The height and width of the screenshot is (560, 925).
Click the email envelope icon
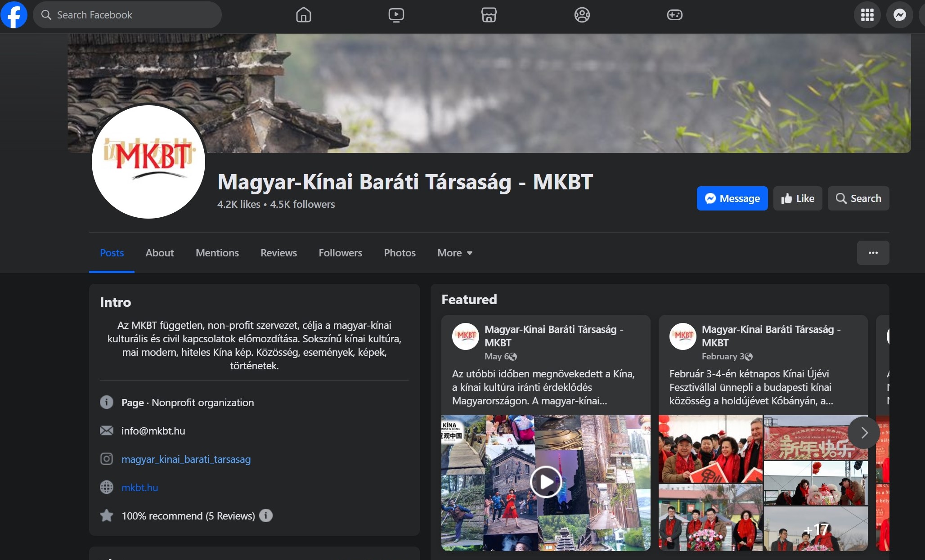click(107, 430)
